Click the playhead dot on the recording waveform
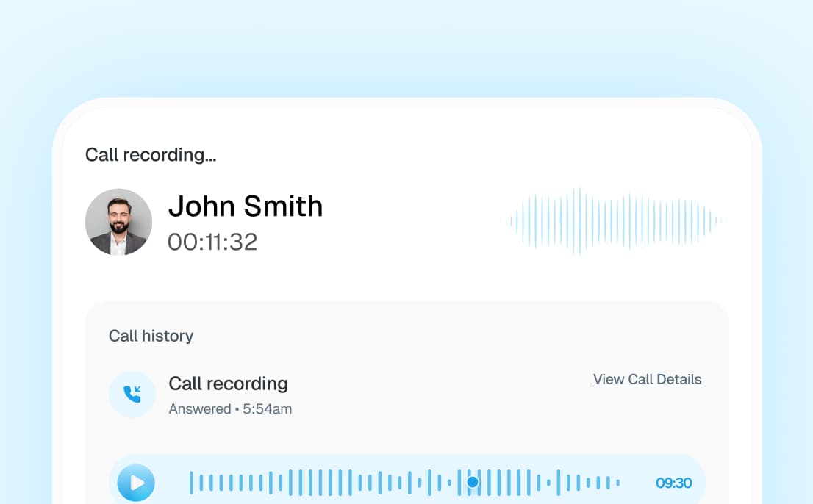Viewport: 813px width, 504px height. pos(473,482)
